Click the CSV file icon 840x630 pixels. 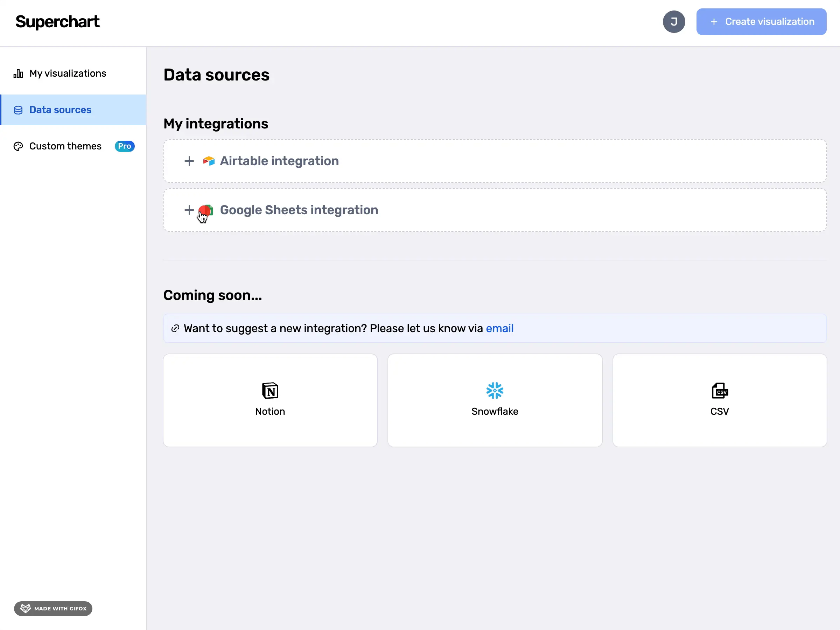tap(720, 391)
